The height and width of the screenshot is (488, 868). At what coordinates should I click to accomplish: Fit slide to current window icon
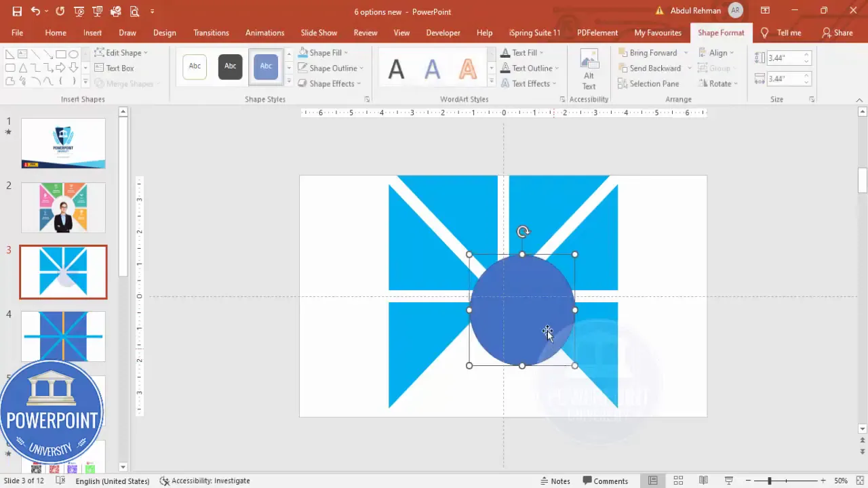click(860, 481)
